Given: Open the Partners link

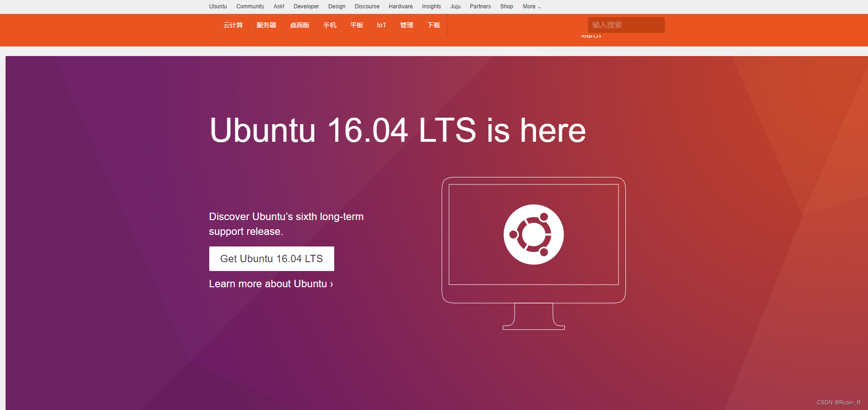Looking at the screenshot, I should tap(480, 6).
